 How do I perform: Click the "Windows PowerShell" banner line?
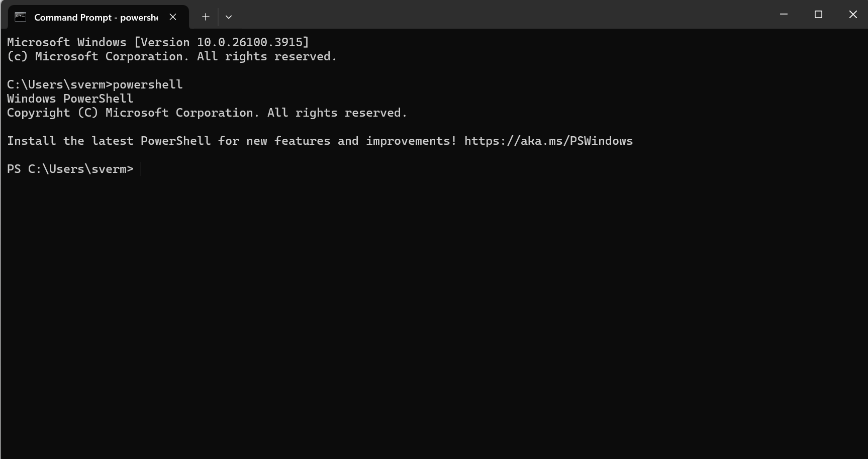click(70, 99)
